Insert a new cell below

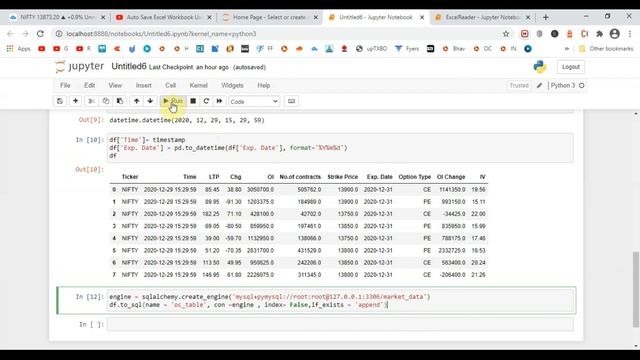coord(76,101)
